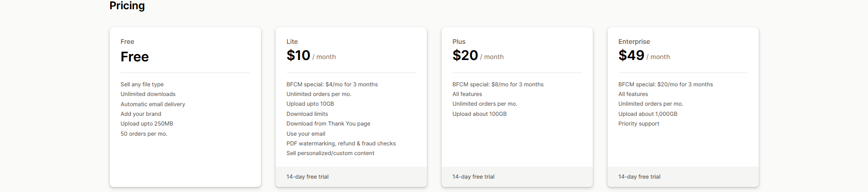Click the Lite plan name
Screen dimensions: 868x192
tap(292, 42)
